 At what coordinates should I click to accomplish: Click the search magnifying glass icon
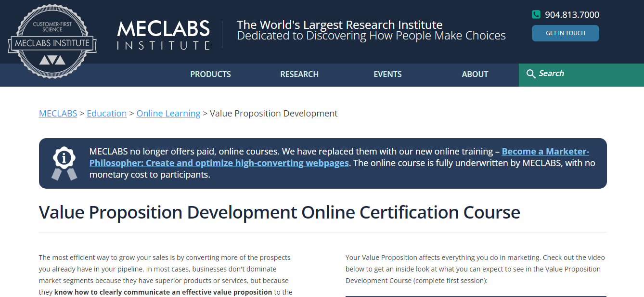tap(531, 74)
